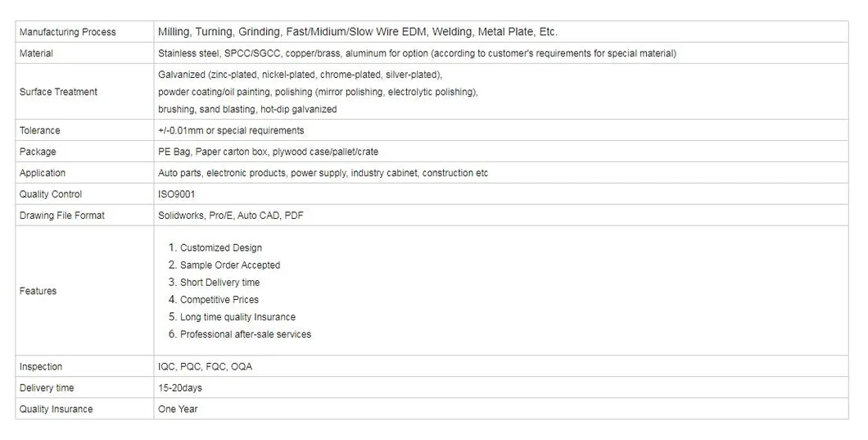Select the Material row label
Screen dimensions: 868x440
36,53
